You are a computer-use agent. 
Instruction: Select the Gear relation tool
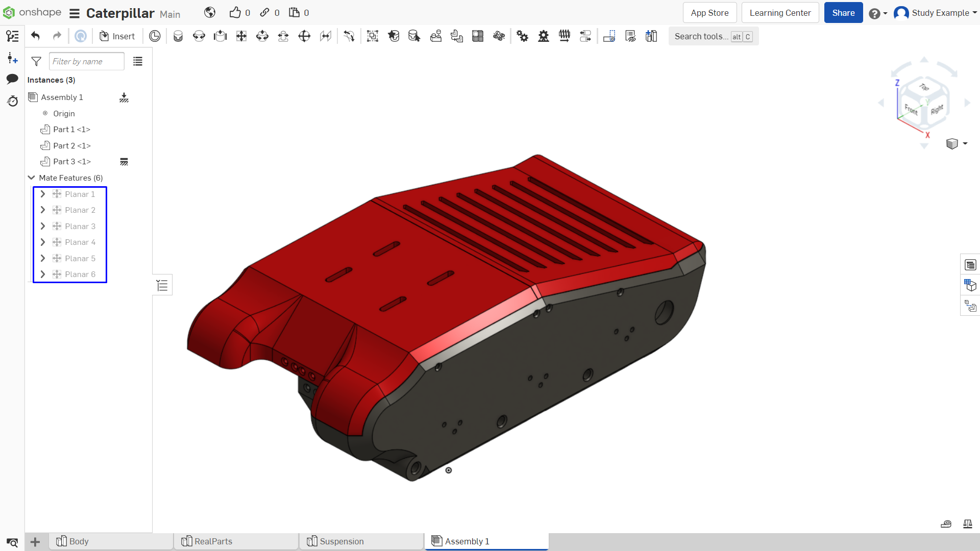[x=522, y=36]
